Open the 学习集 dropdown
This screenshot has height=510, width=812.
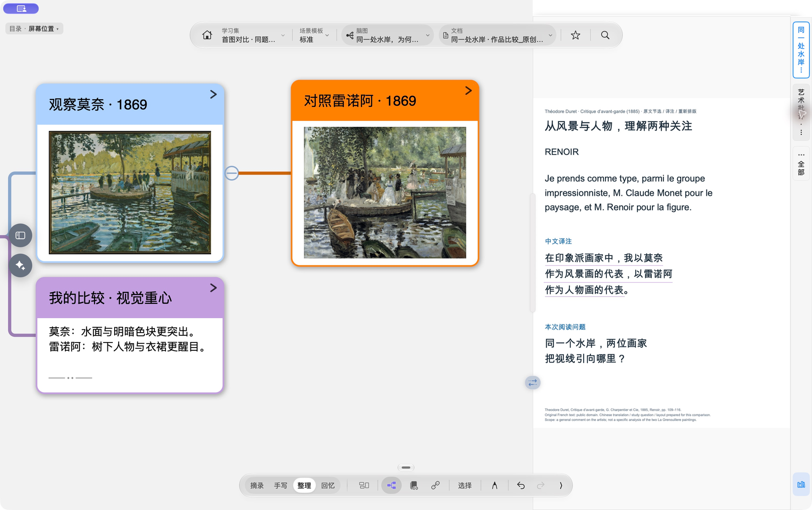(x=253, y=35)
